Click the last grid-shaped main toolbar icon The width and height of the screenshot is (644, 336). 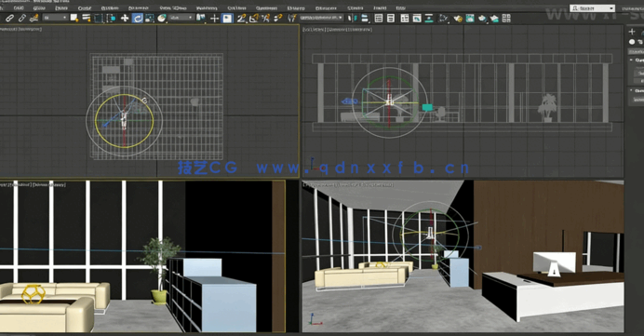pos(506,18)
